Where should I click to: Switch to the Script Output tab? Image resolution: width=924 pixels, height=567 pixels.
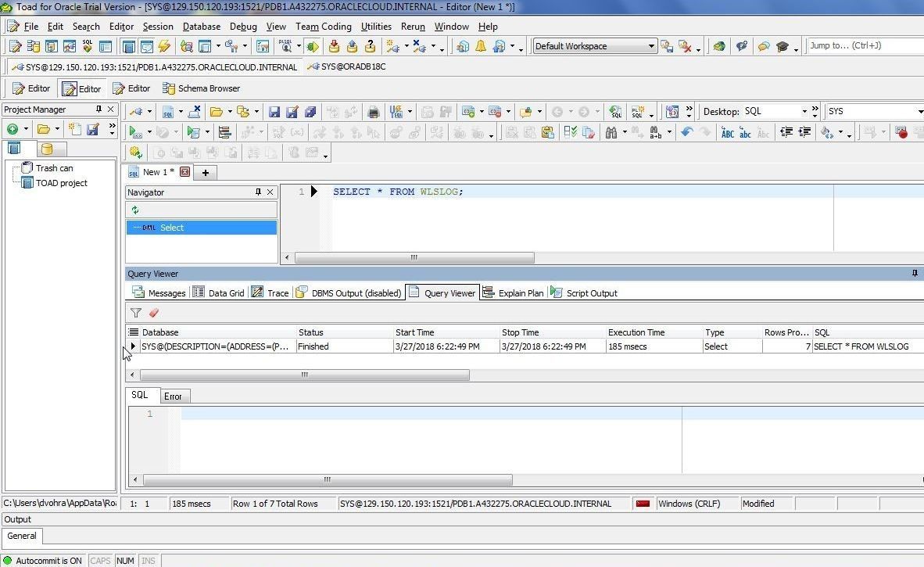pyautogui.click(x=584, y=293)
